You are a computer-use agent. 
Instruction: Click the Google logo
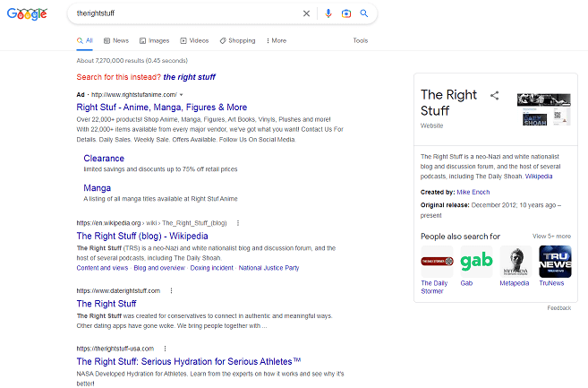click(27, 14)
